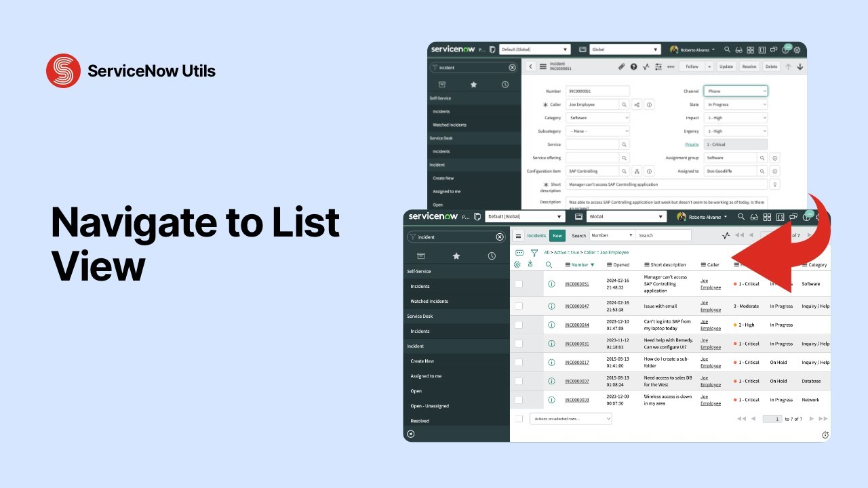Open Configuration item lookup magnifier

pos(625,171)
